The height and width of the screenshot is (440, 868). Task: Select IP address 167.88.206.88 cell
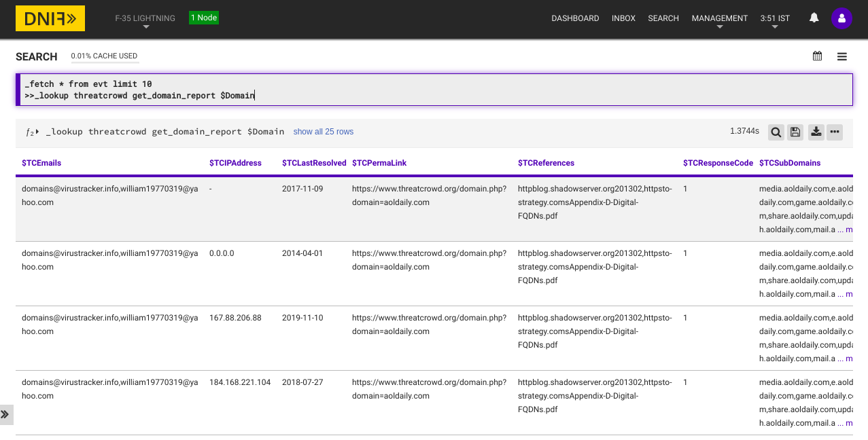pos(235,318)
